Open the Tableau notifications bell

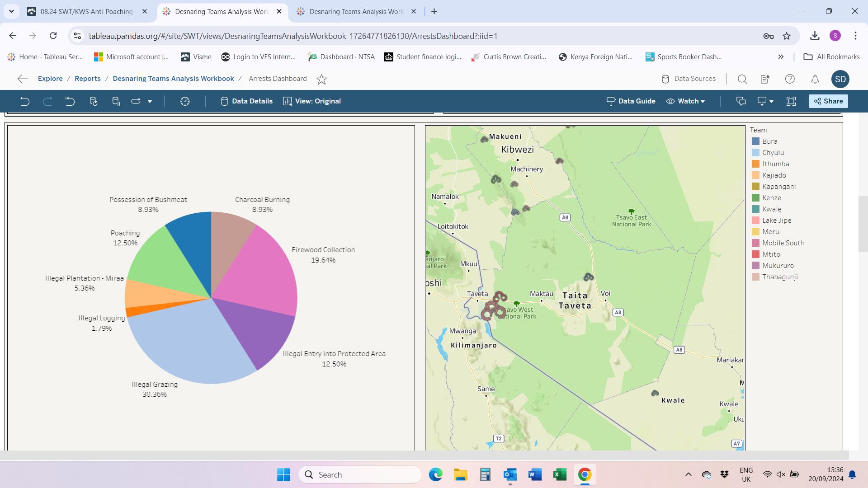pyautogui.click(x=815, y=79)
